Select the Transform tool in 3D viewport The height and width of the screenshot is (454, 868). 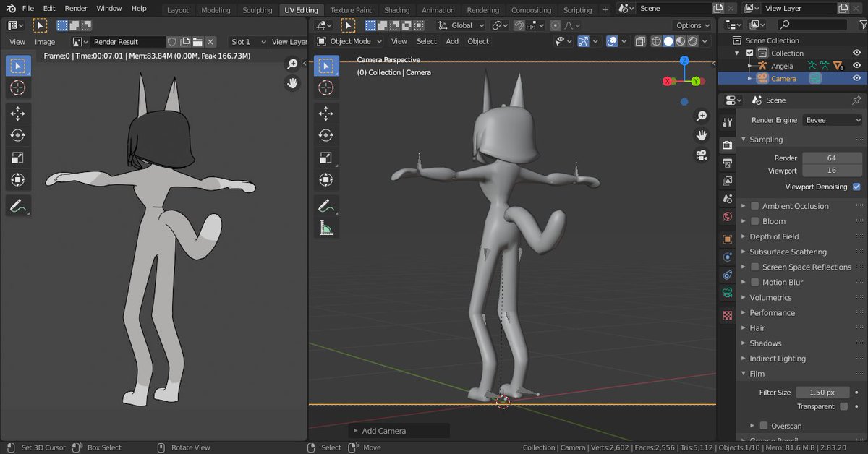click(326, 180)
